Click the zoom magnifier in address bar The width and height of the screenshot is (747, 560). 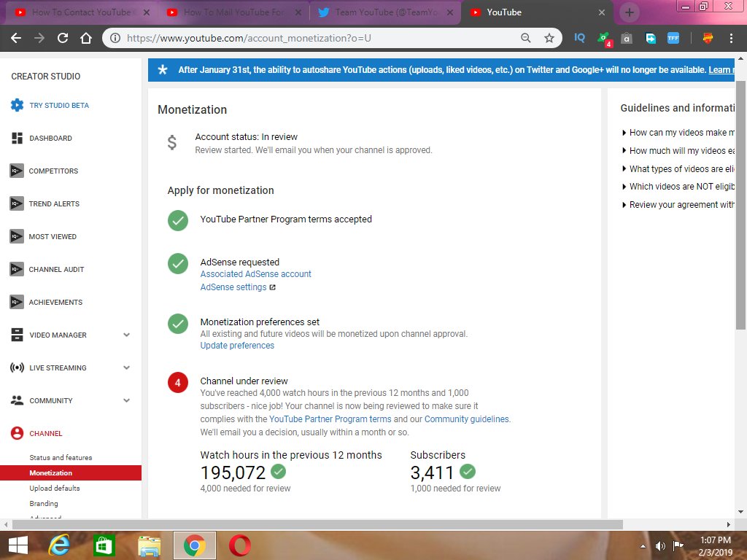click(x=525, y=38)
